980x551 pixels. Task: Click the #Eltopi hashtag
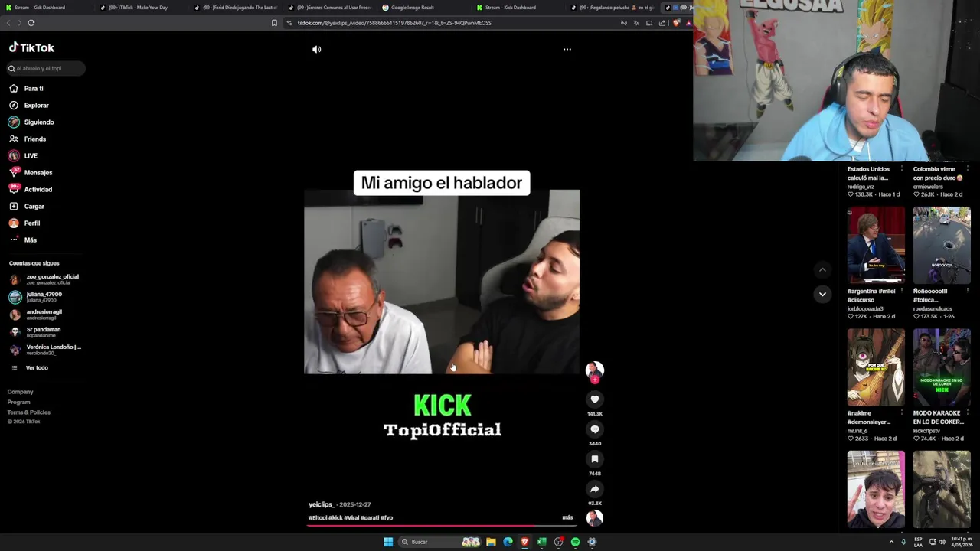(317, 518)
